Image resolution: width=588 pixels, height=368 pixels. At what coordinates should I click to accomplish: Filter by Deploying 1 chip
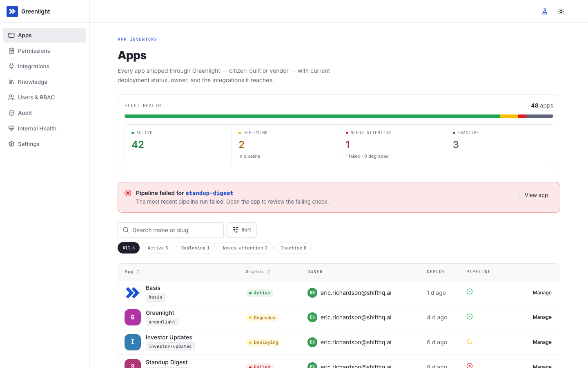click(196, 248)
